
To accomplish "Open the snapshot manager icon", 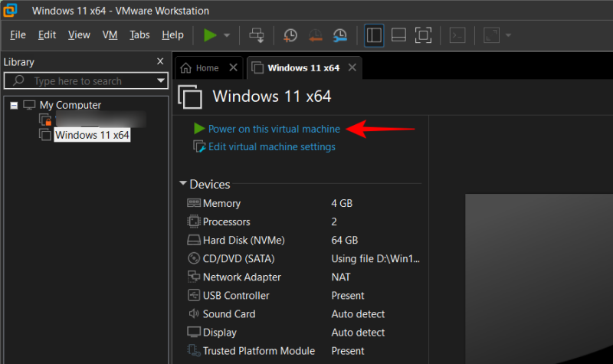I will tap(339, 35).
